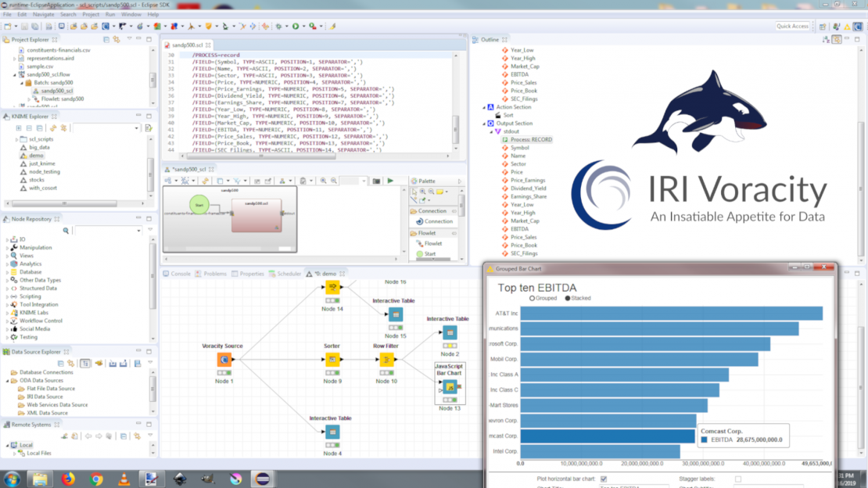868x488 pixels.
Task: Switch to the Problems tab
Action: [211, 274]
